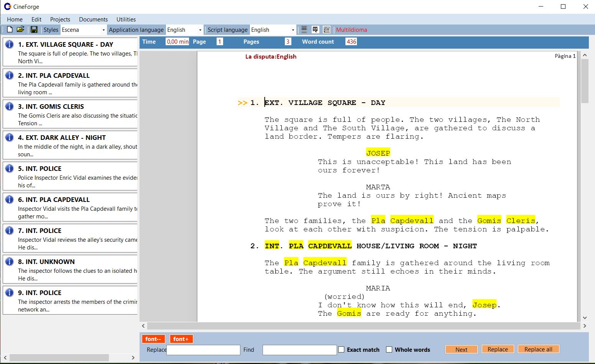Toggle Multildioma mode

(352, 30)
